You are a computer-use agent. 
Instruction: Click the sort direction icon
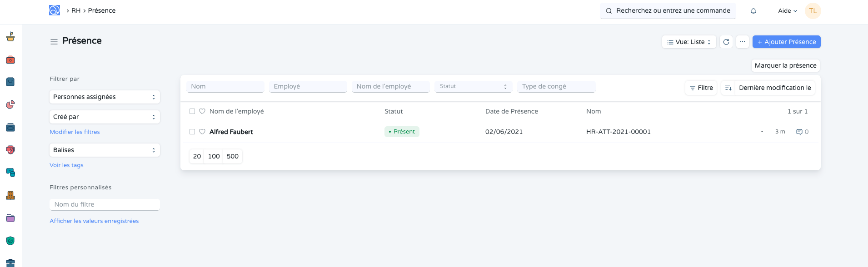pyautogui.click(x=728, y=88)
